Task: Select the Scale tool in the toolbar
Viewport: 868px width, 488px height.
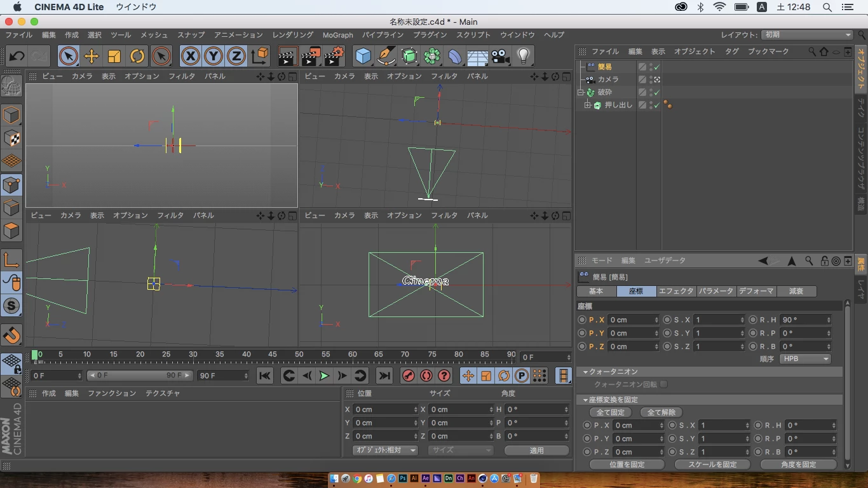Action: coord(114,56)
